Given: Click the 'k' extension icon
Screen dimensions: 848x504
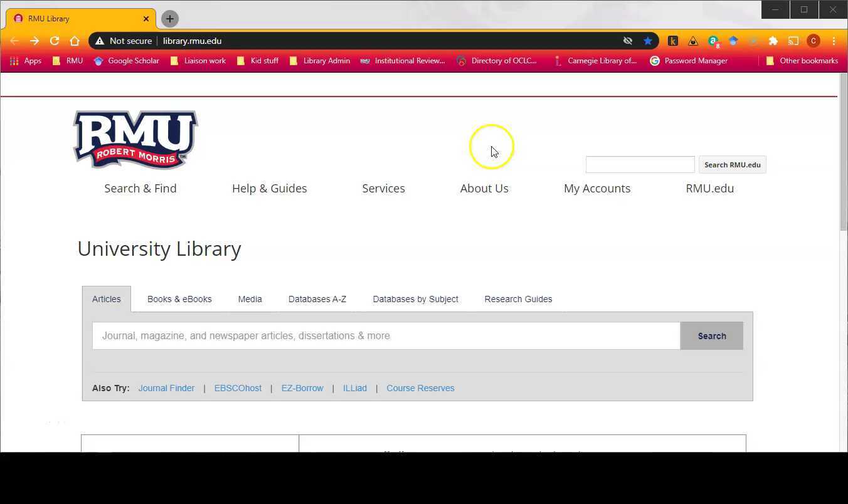Looking at the screenshot, I should pyautogui.click(x=673, y=41).
